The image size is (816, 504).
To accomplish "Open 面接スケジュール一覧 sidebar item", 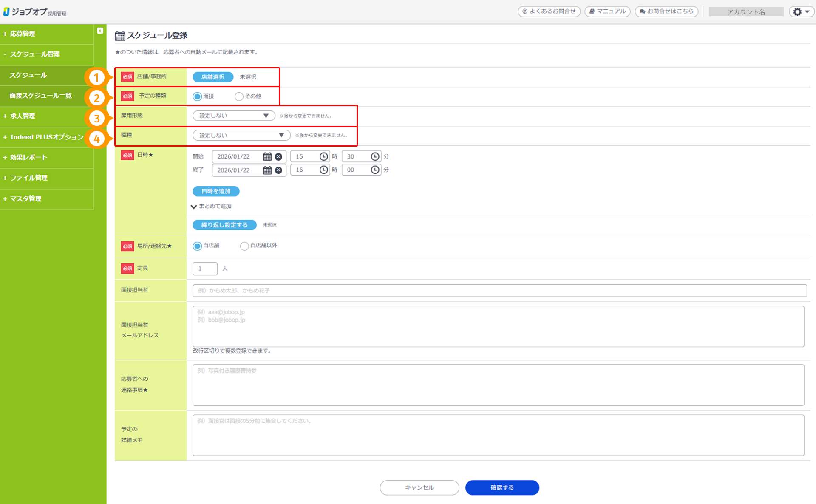I will [x=41, y=96].
